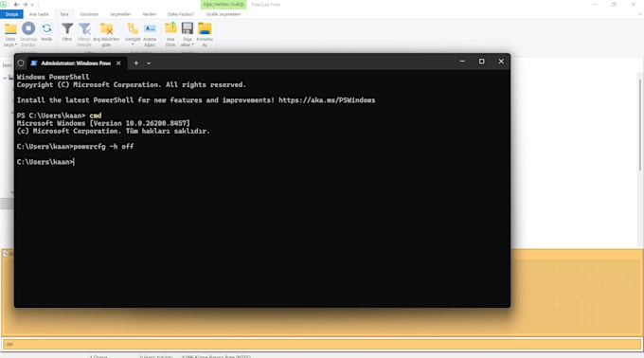Collapse the root tree node in TreeSize
The height and width of the screenshot is (358, 644).
point(5,78)
